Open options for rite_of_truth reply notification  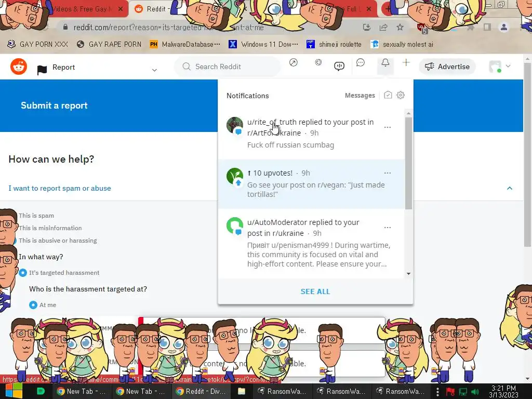click(388, 127)
